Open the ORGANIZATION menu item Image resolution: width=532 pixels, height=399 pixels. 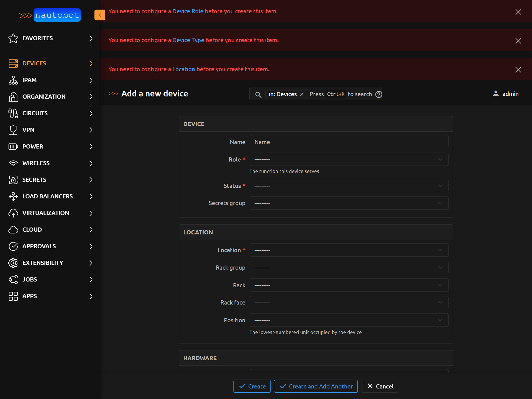pyautogui.click(x=44, y=97)
